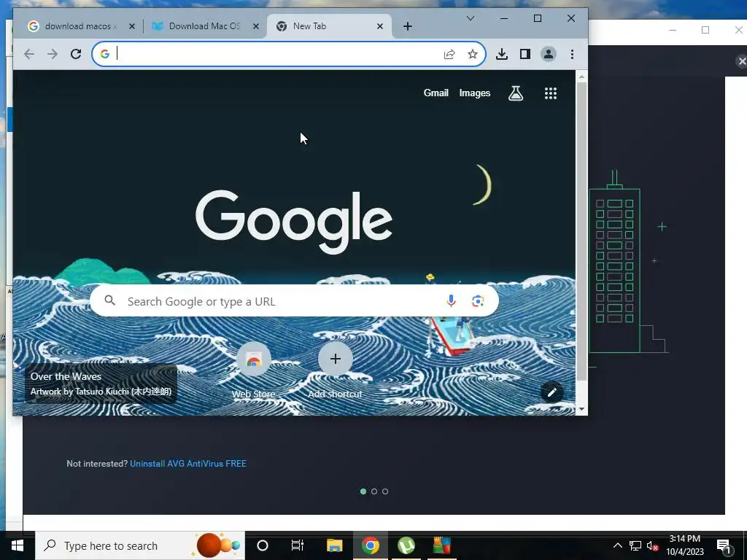Bookmark this tab with the star icon

pos(472,54)
